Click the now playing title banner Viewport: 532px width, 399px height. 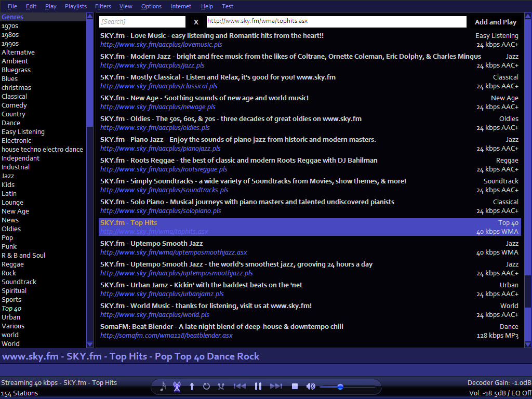tap(130, 356)
